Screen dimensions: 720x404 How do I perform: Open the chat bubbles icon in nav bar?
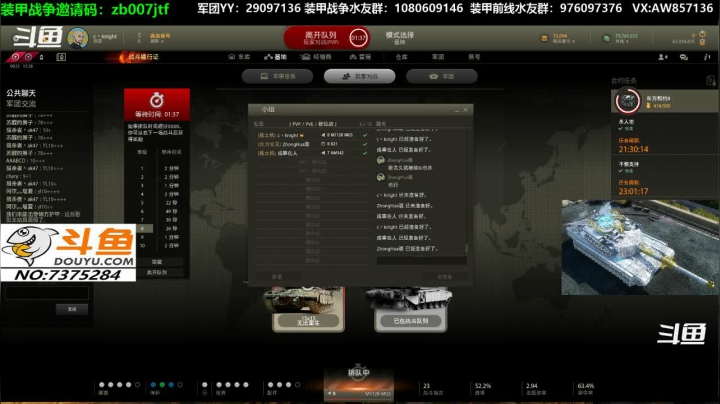click(x=684, y=57)
